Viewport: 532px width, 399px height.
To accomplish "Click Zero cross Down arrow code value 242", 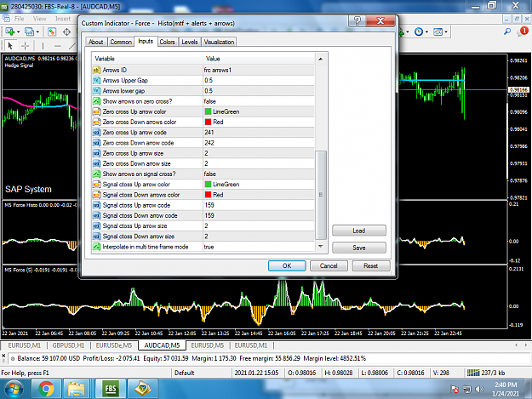I will click(258, 143).
